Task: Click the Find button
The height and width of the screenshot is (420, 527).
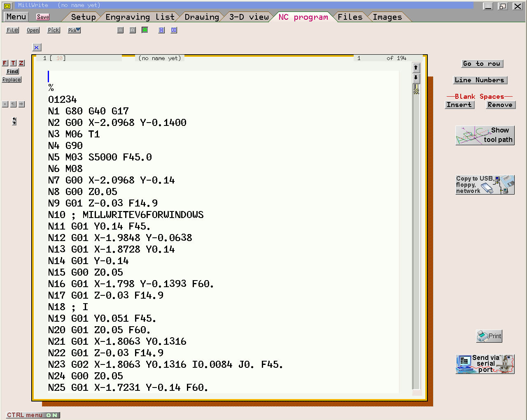Action: click(x=12, y=71)
